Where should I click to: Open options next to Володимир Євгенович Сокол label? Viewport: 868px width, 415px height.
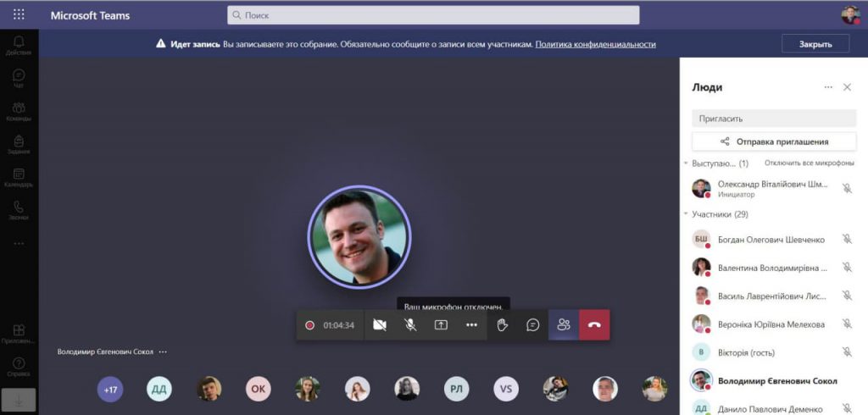coord(163,352)
